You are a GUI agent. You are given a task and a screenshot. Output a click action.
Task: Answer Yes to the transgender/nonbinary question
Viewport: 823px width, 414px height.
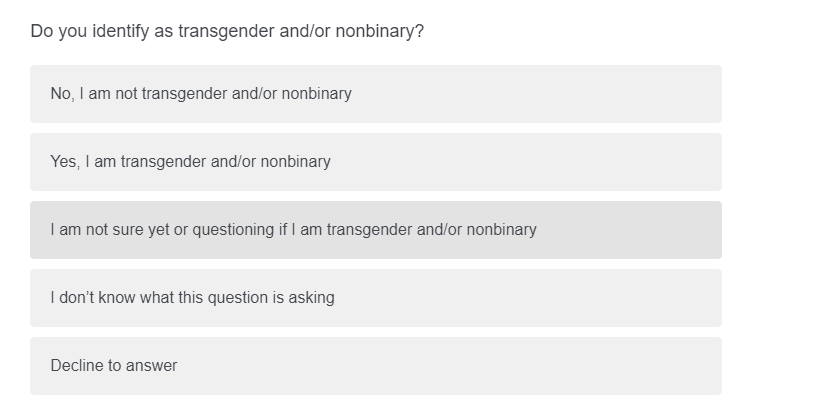click(375, 162)
